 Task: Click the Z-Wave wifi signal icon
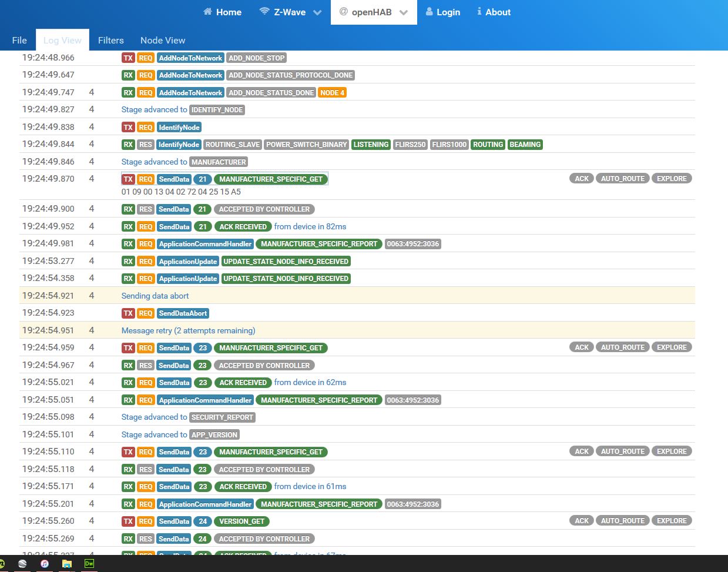tap(264, 12)
